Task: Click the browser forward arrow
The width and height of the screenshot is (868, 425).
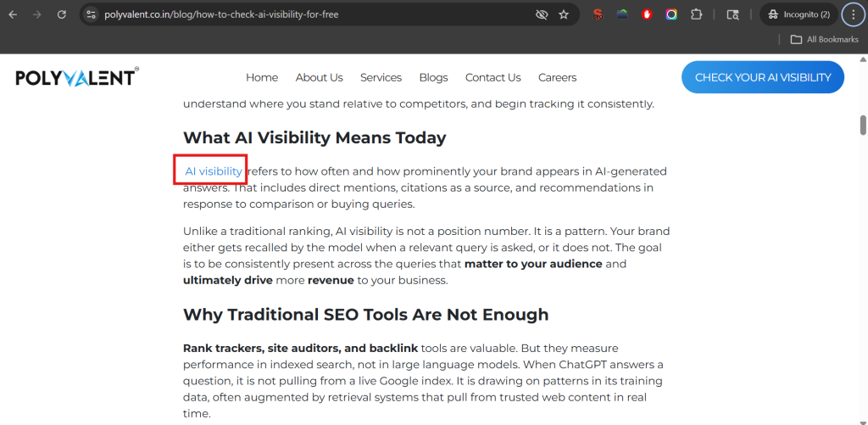Action: [37, 14]
